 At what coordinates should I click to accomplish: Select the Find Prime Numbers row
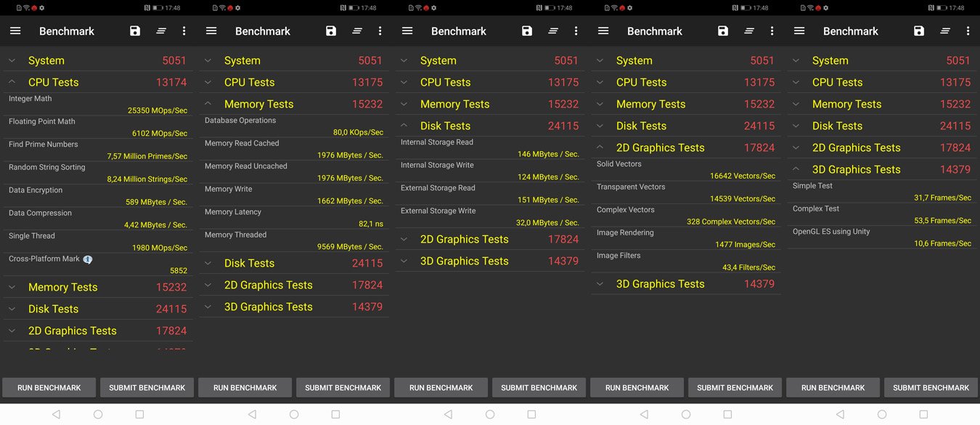pyautogui.click(x=98, y=150)
